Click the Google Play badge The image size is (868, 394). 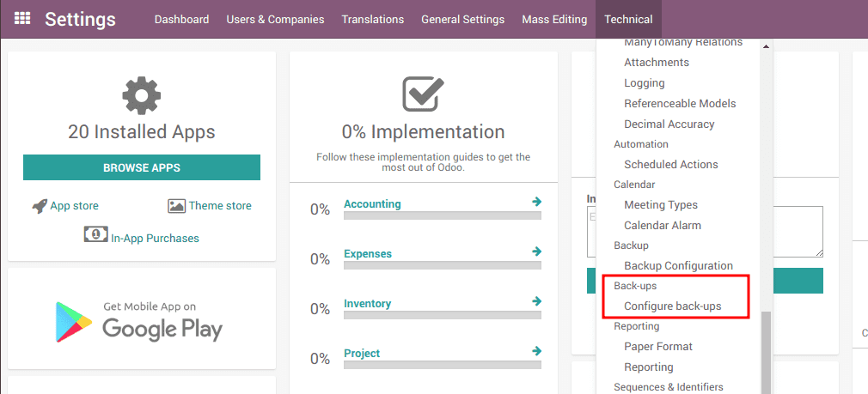click(x=141, y=319)
